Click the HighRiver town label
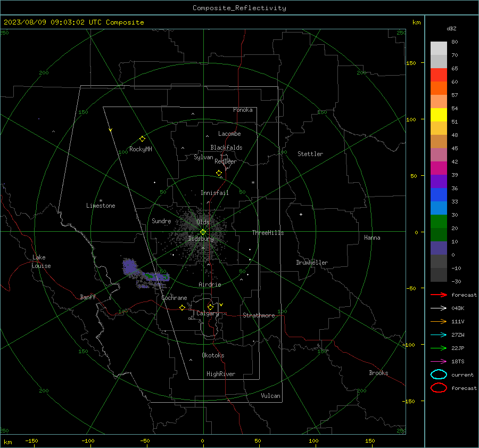Image resolution: width=479 pixels, height=448 pixels. click(x=220, y=374)
